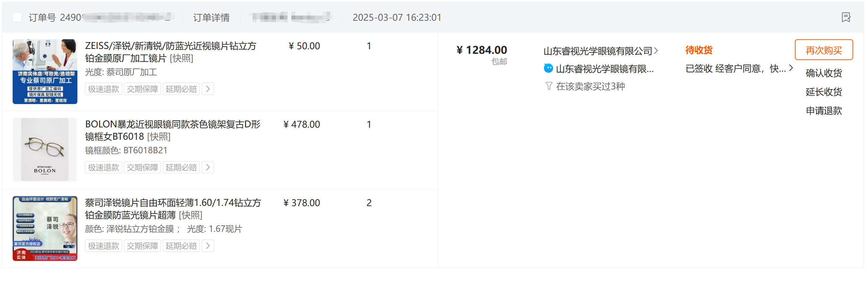Open the 蔡司泽锐 lens product thumbnail
Viewport: 868px width, 281px height.
(x=45, y=228)
